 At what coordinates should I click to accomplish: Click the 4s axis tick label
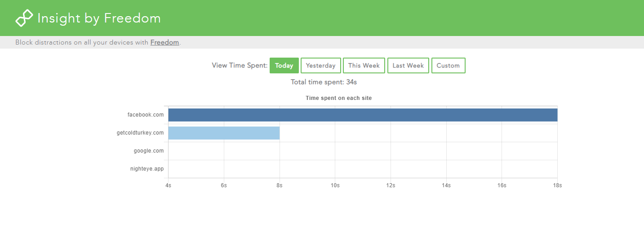tap(168, 185)
